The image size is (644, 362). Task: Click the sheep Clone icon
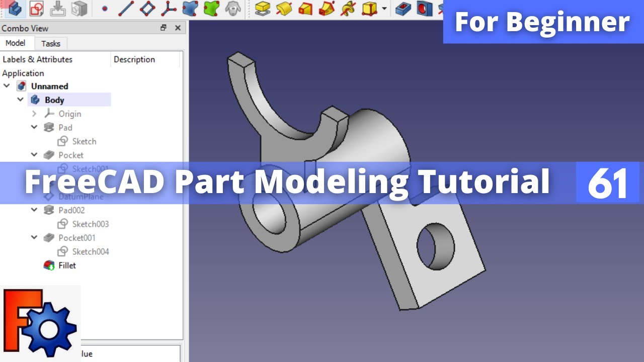(x=232, y=9)
